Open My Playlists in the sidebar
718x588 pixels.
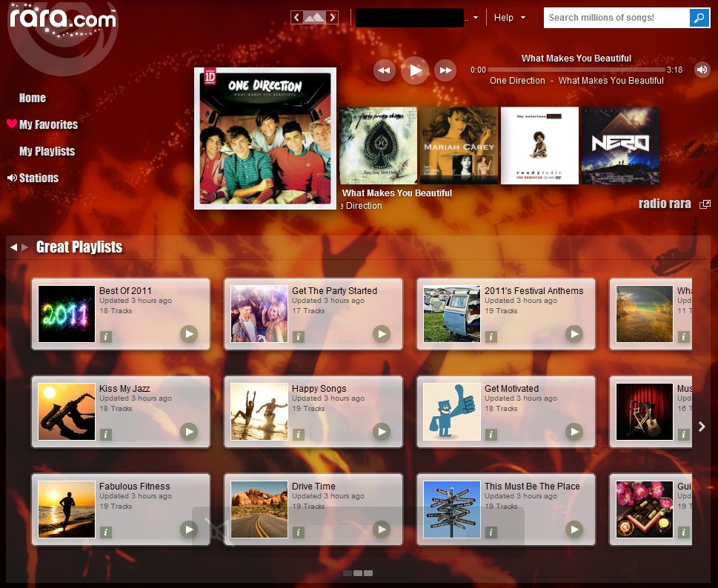click(x=47, y=151)
